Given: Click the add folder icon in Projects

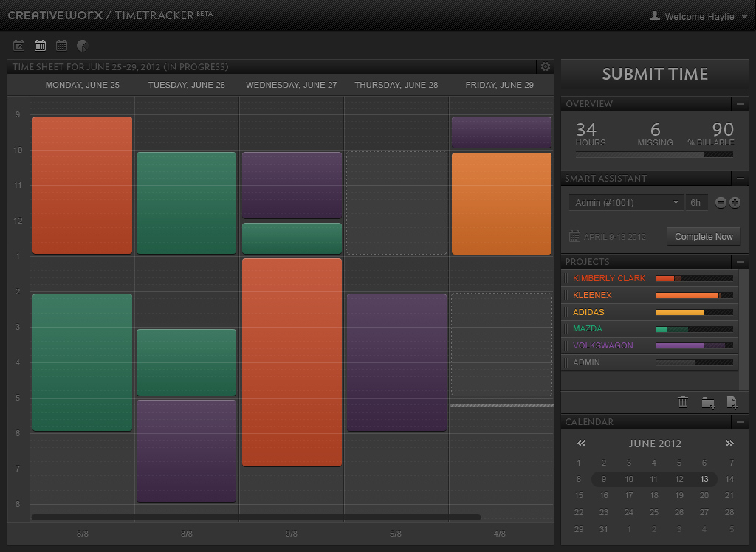Looking at the screenshot, I should 708,401.
